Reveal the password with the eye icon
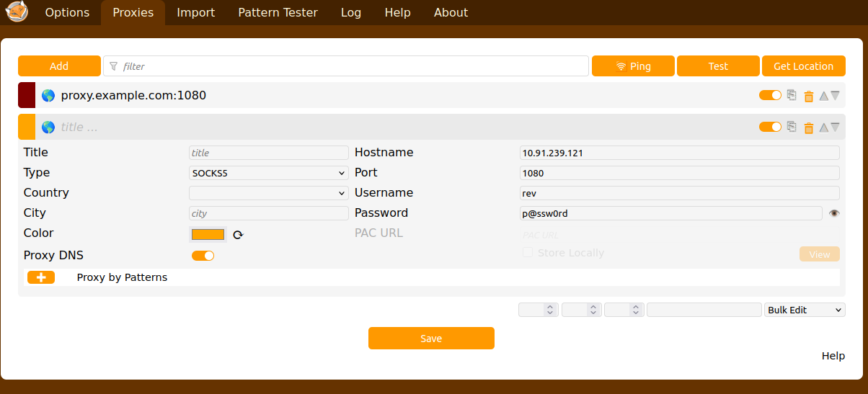 click(x=834, y=213)
